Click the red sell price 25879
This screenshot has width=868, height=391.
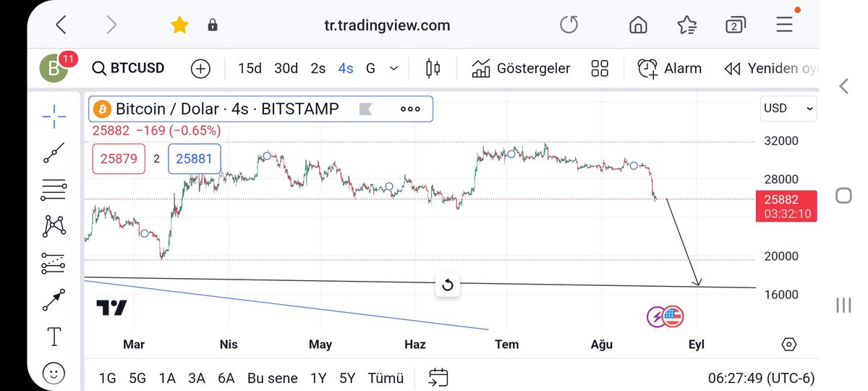pos(119,159)
